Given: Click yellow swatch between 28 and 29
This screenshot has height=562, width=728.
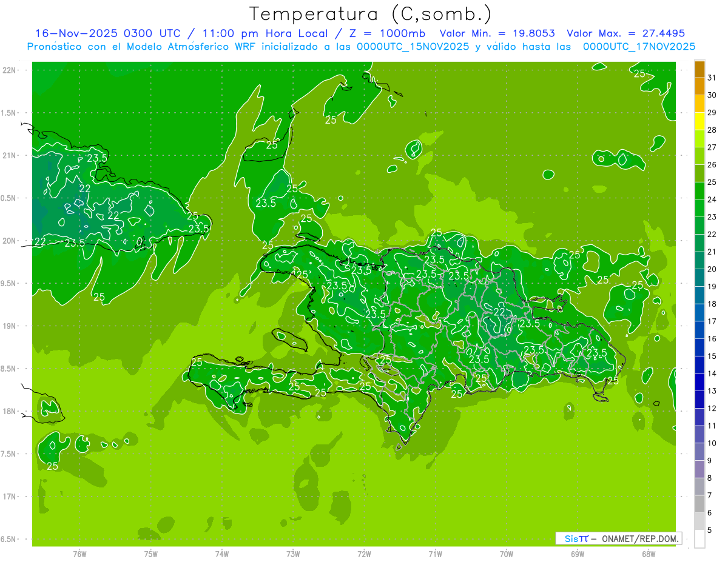Looking at the screenshot, I should [699, 121].
